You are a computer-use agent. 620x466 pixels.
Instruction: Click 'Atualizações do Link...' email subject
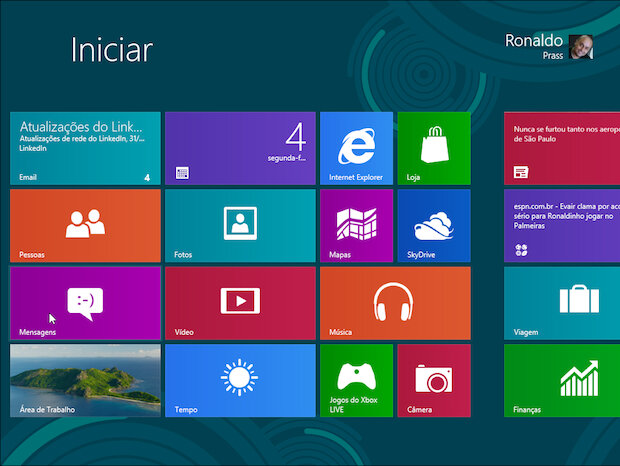[x=81, y=127]
